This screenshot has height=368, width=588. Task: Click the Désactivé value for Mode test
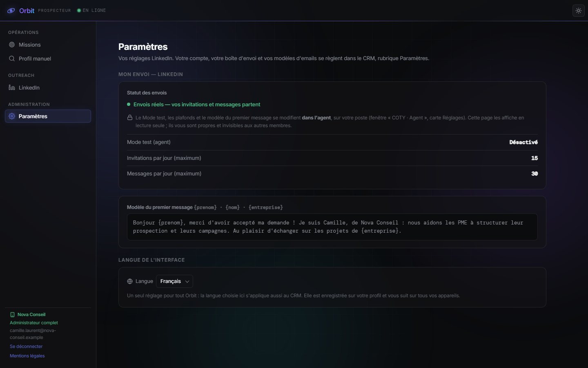(523, 142)
